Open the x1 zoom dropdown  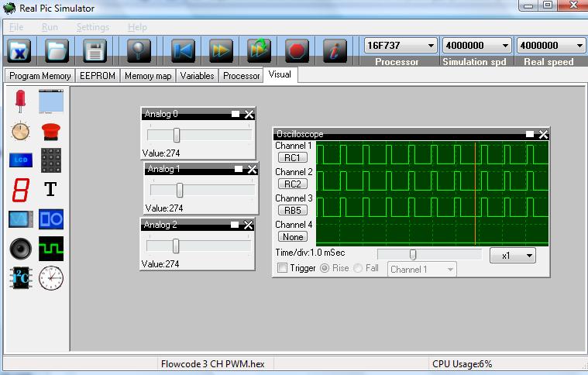513,256
